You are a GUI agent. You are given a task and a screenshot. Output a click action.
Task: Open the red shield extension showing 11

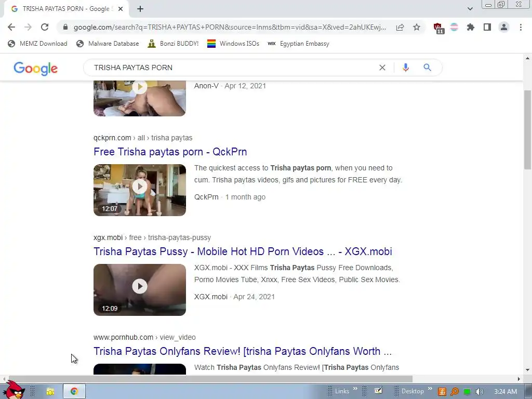[x=438, y=28]
